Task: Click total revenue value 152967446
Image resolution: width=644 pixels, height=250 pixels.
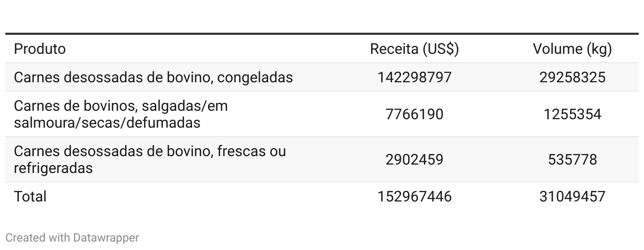Action: click(414, 197)
